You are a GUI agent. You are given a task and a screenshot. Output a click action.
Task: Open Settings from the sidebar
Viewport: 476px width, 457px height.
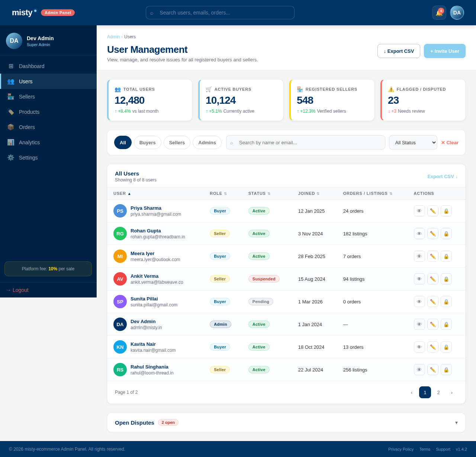[x=28, y=158]
